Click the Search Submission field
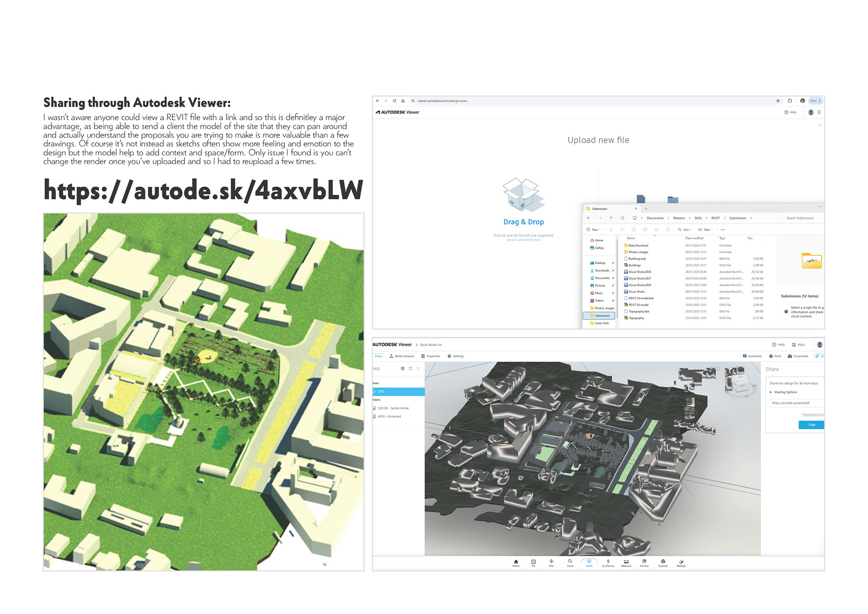The height and width of the screenshot is (614, 868). coord(800,218)
